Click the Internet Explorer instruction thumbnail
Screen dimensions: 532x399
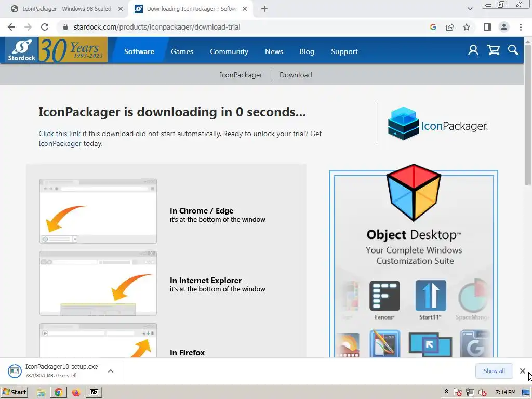tap(98, 284)
